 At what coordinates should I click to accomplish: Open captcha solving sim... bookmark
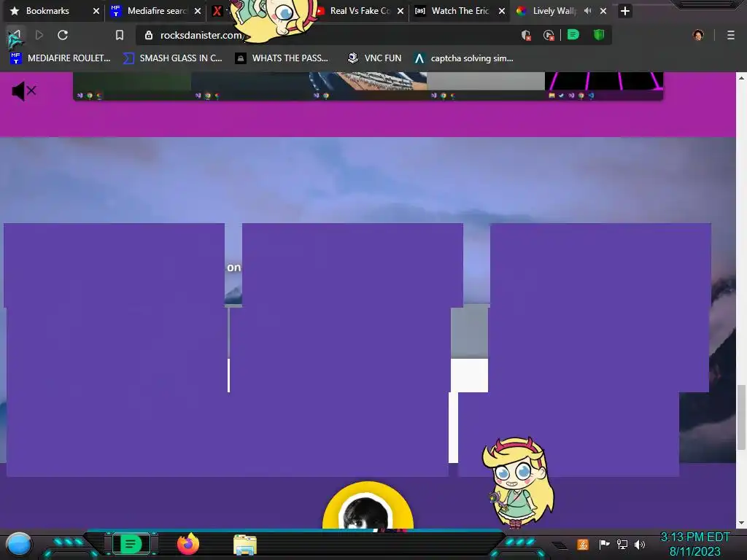click(464, 58)
